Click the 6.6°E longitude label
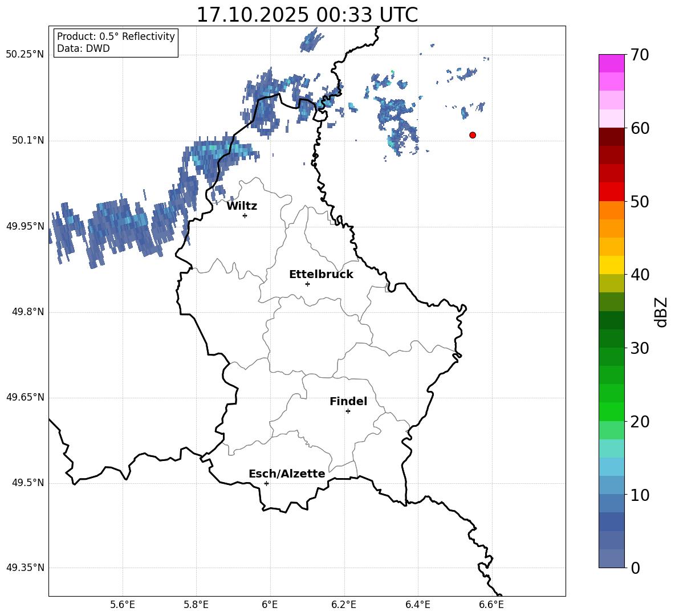The width and height of the screenshot is (675, 616). click(491, 605)
